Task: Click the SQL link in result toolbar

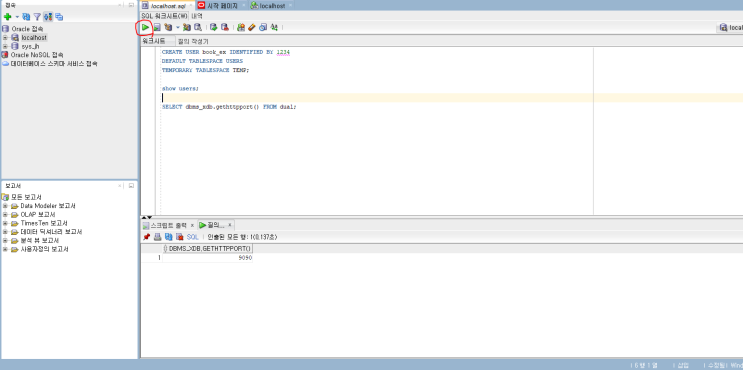Action: click(193, 237)
